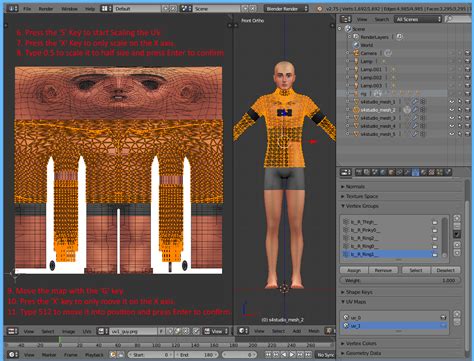Open the Help menu
The height and width of the screenshot is (361, 474).
pyautogui.click(x=90, y=9)
